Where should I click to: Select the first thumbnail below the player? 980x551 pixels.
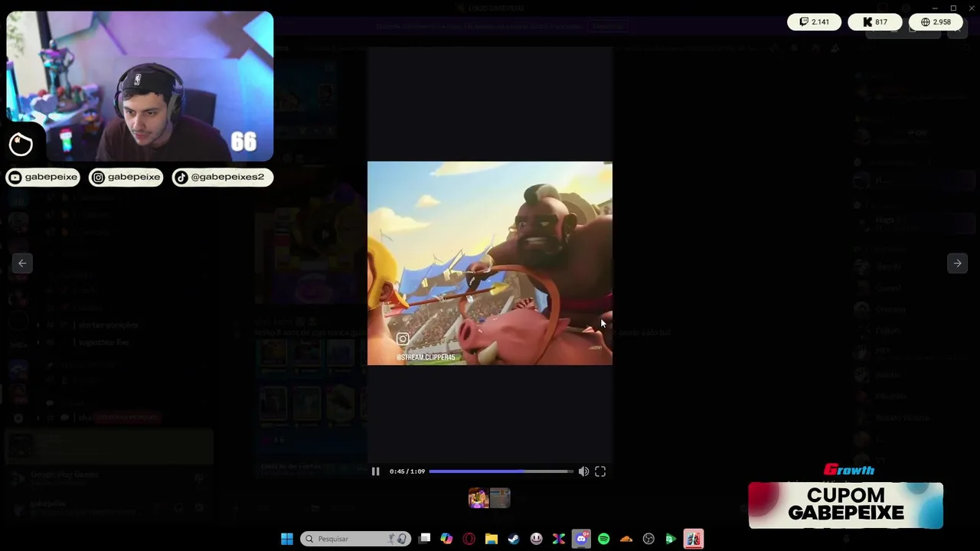479,498
